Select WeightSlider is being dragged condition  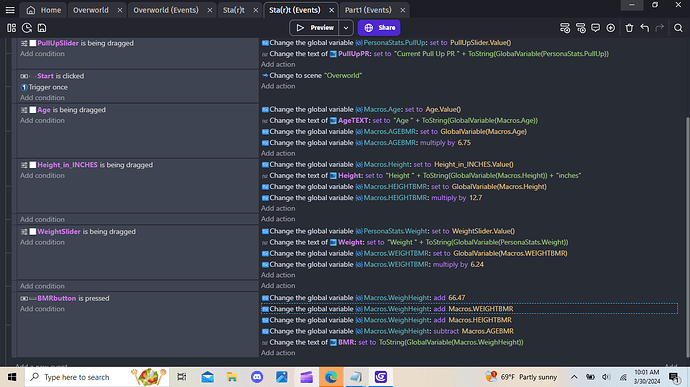click(x=78, y=232)
